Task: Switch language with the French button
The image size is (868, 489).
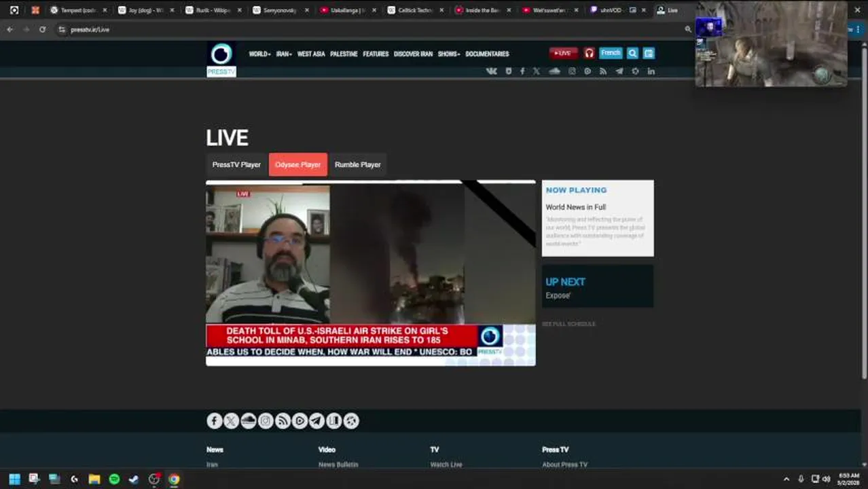Action: 611,53
